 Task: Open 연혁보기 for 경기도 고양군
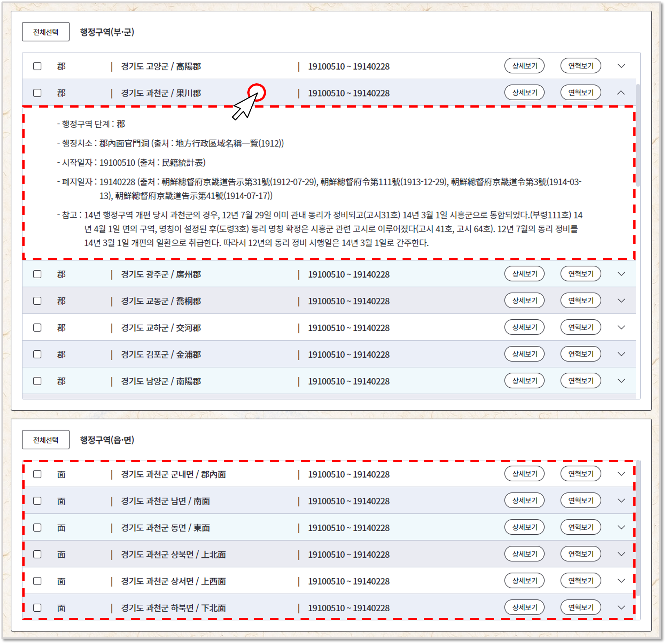(581, 66)
